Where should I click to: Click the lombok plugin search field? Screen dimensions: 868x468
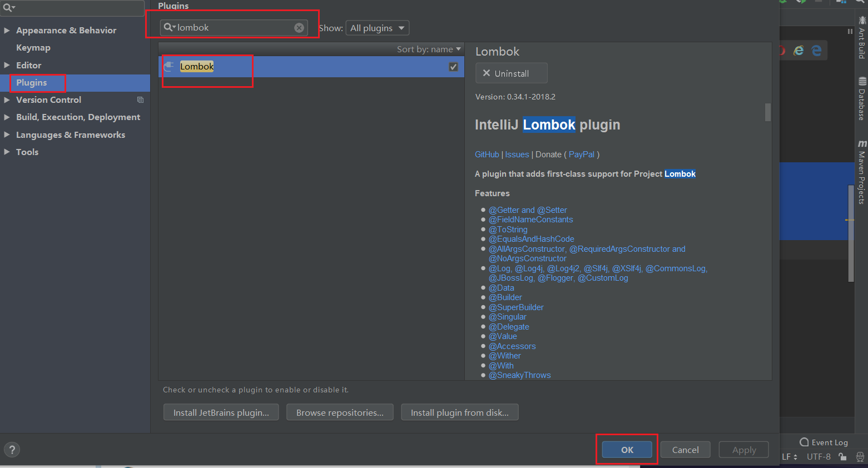pyautogui.click(x=234, y=28)
